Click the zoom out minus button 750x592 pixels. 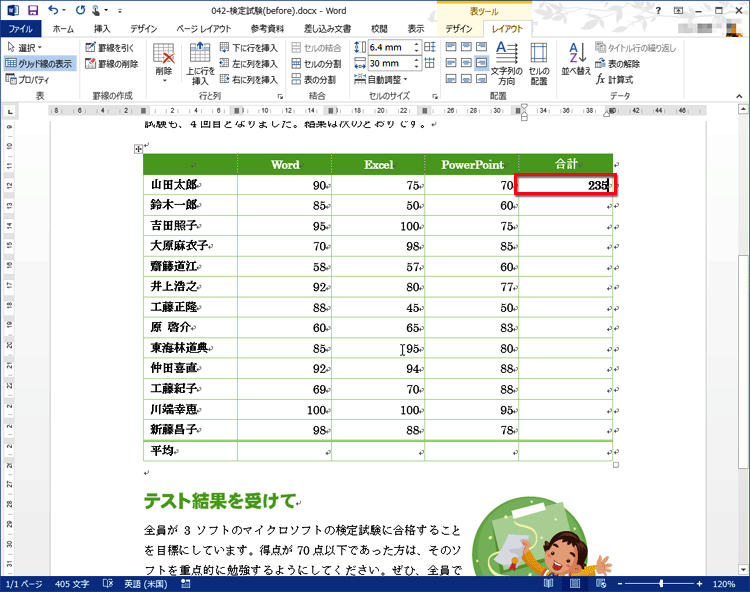click(x=620, y=583)
